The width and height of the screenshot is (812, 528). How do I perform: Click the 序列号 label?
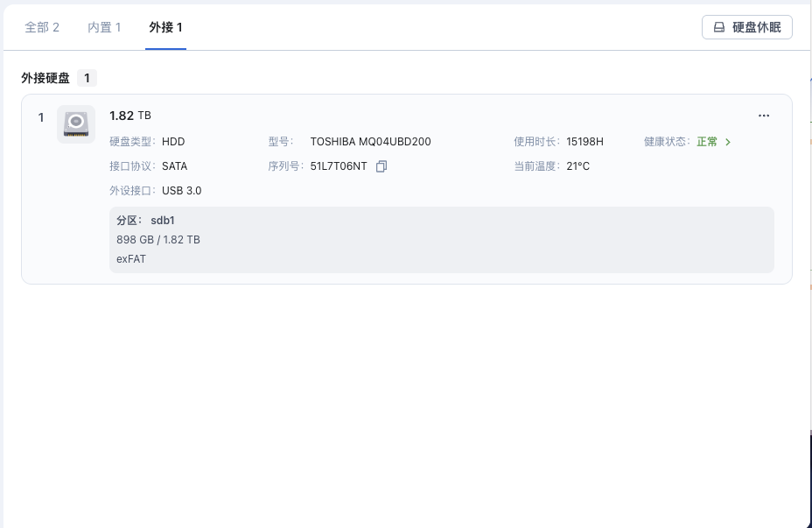286,166
